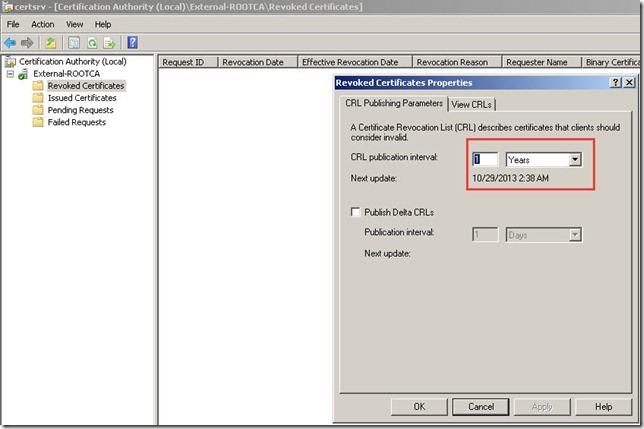
Task: Switch to the View CRLs tab
Action: pyautogui.click(x=472, y=104)
